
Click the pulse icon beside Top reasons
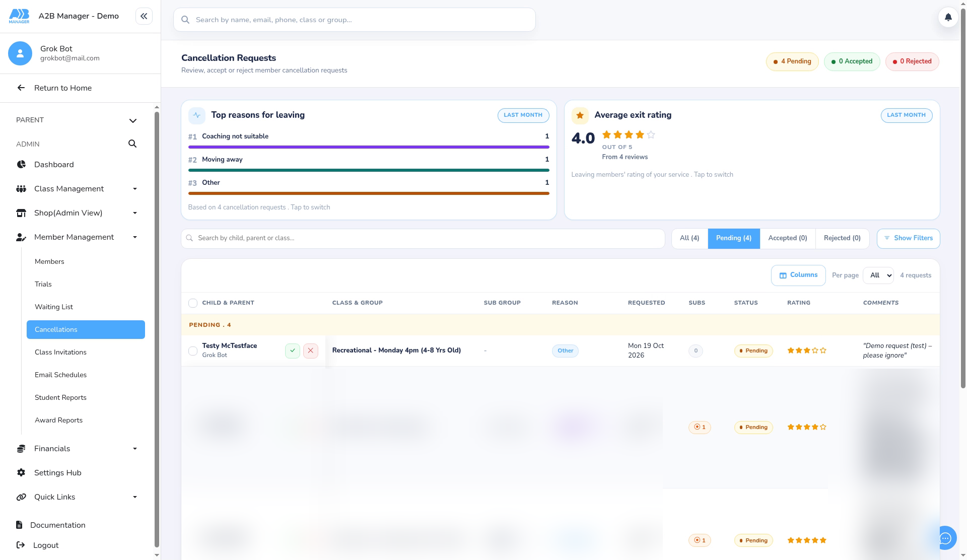[x=197, y=115]
